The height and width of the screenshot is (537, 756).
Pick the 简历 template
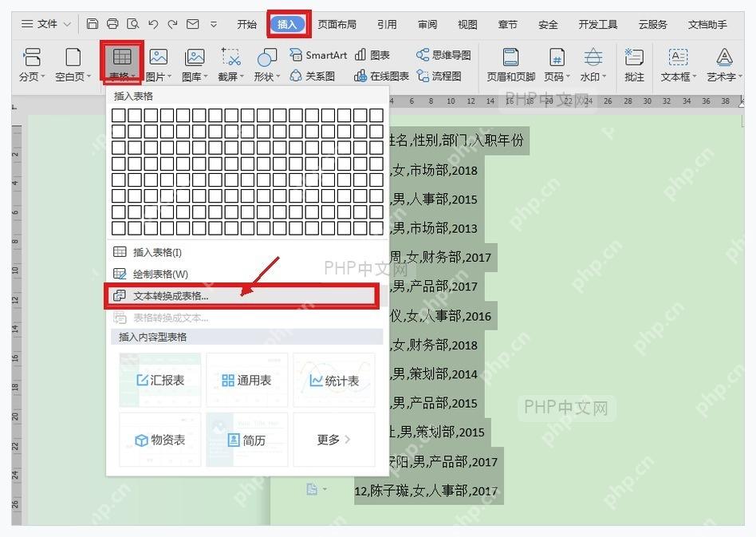tap(247, 440)
